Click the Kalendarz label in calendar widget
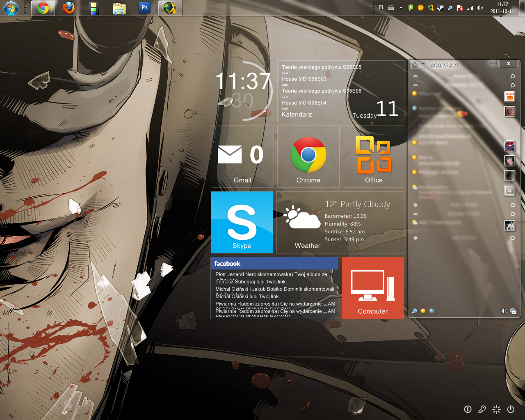Screen dimensions: 525x420 pos(297,115)
